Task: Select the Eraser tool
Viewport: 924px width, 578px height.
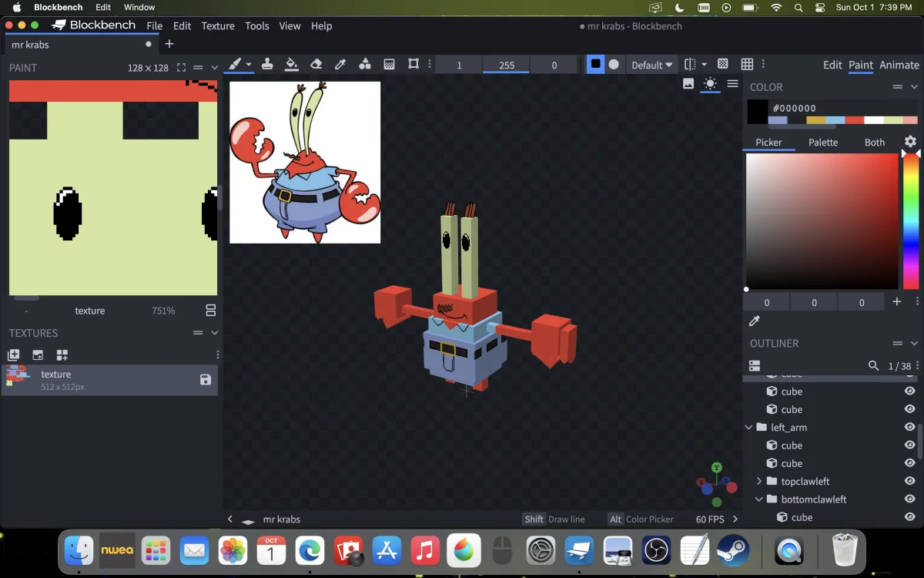Action: tap(316, 64)
